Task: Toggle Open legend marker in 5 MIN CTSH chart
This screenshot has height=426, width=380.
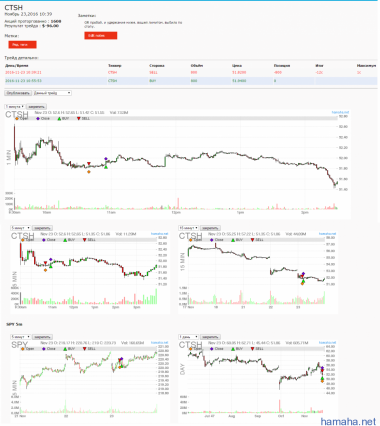Action: 28,240
